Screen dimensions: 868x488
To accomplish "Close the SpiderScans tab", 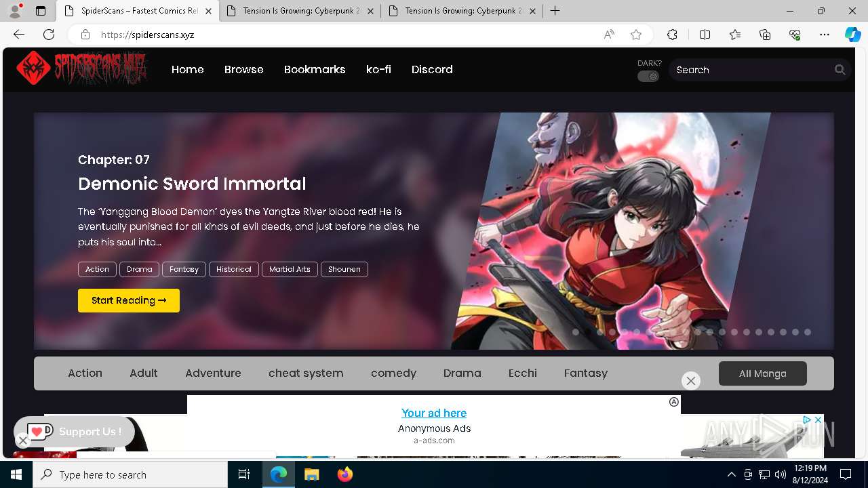I will pos(208,11).
